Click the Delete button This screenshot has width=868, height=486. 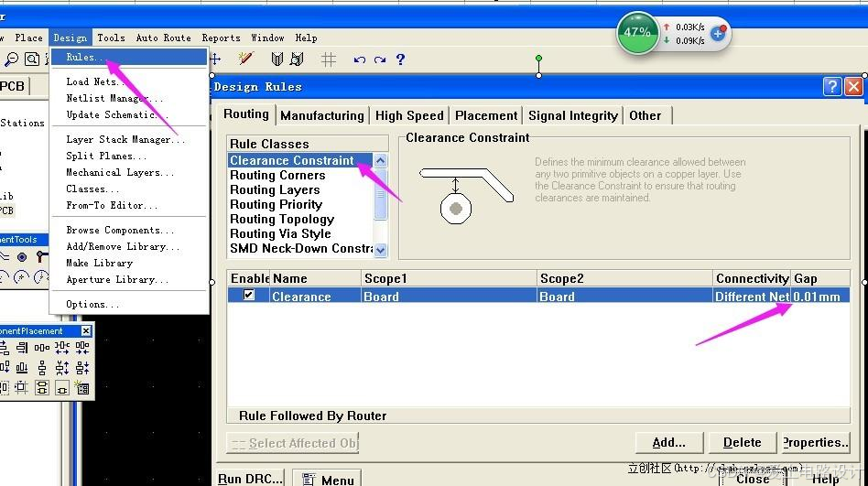click(x=742, y=442)
